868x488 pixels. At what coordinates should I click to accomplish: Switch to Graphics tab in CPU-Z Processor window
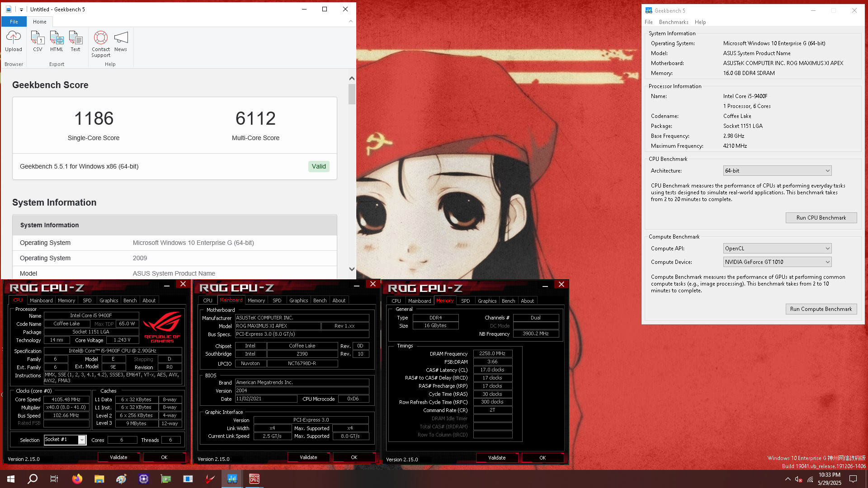click(109, 300)
